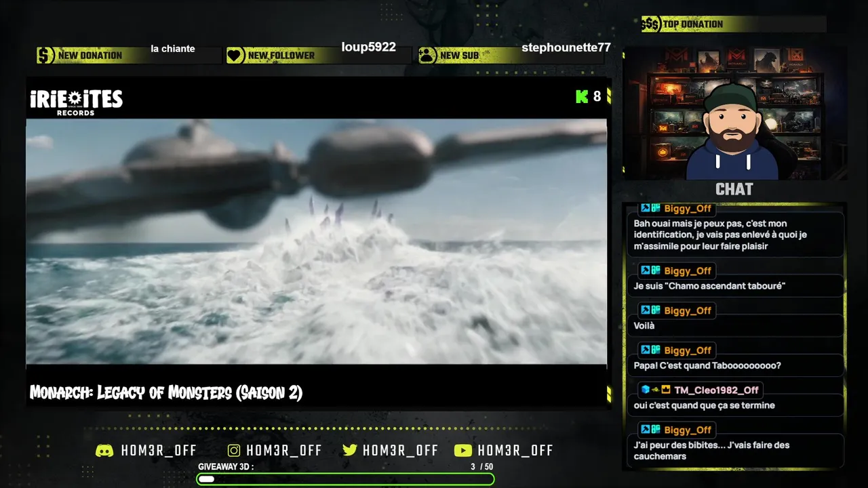Click HOM3R_OFF handle beside the Instagram icon
The height and width of the screenshot is (488, 868).
tap(284, 451)
